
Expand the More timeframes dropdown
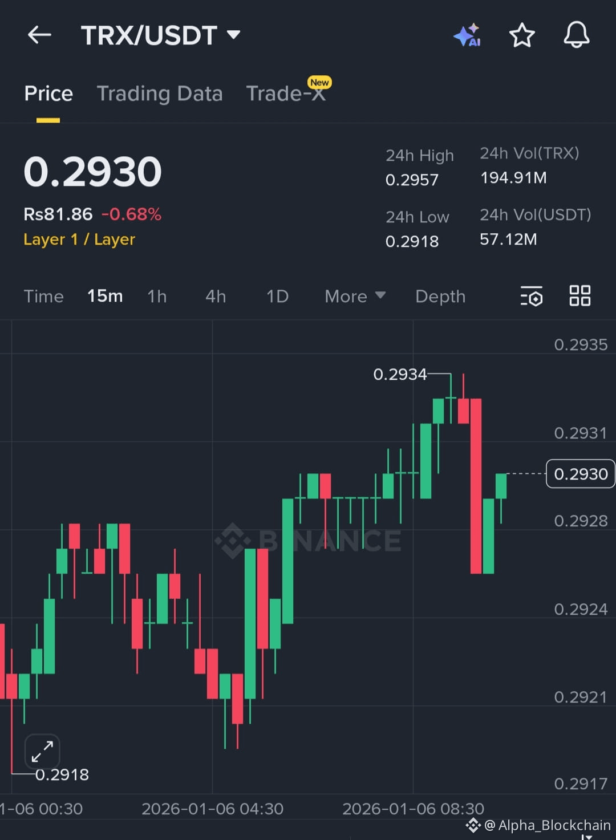coord(354,296)
